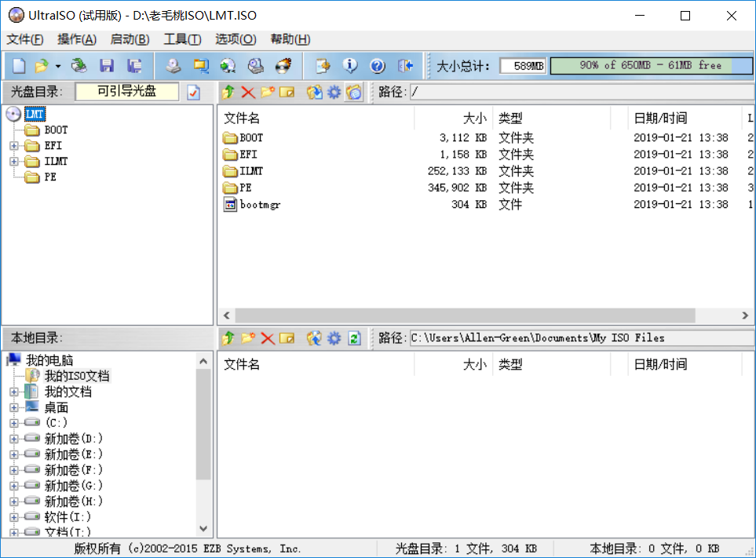Click the Make CD/DVD image drive icon
This screenshot has width=756, height=558.
[x=173, y=66]
